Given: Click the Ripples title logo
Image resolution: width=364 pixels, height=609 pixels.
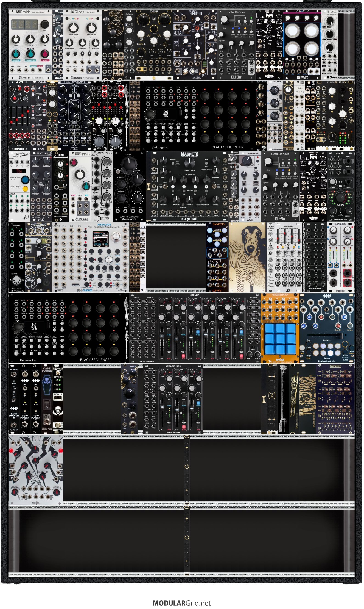Looking at the screenshot, I should [82, 154].
